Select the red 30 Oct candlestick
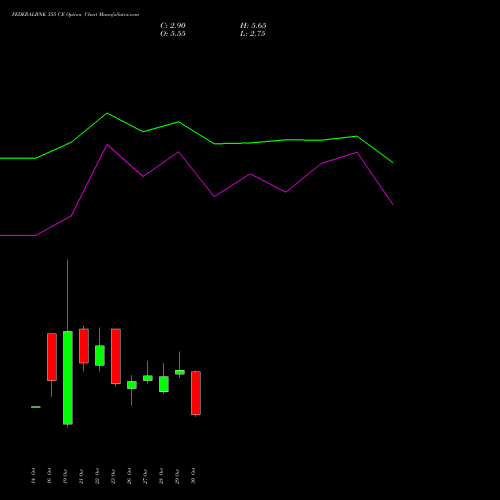The height and width of the screenshot is (500, 500). (x=196, y=393)
